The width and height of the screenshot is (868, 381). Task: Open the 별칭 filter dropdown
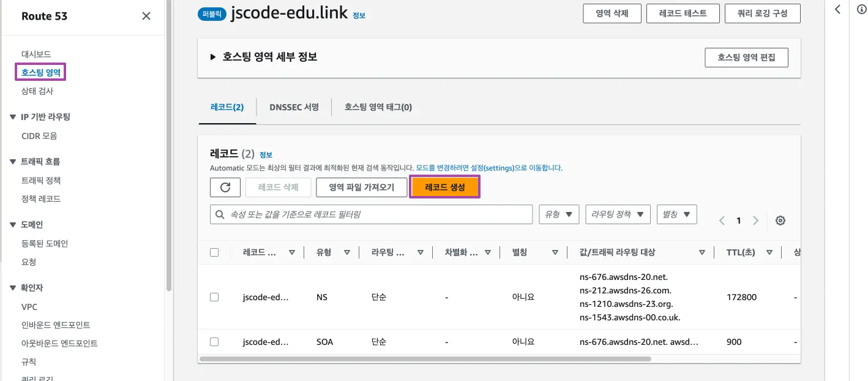coord(676,214)
